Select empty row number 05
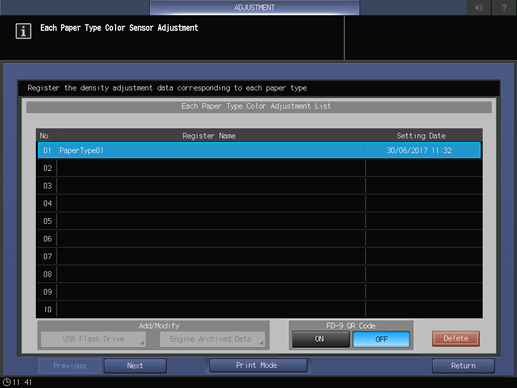517x388 pixels. (x=259, y=221)
